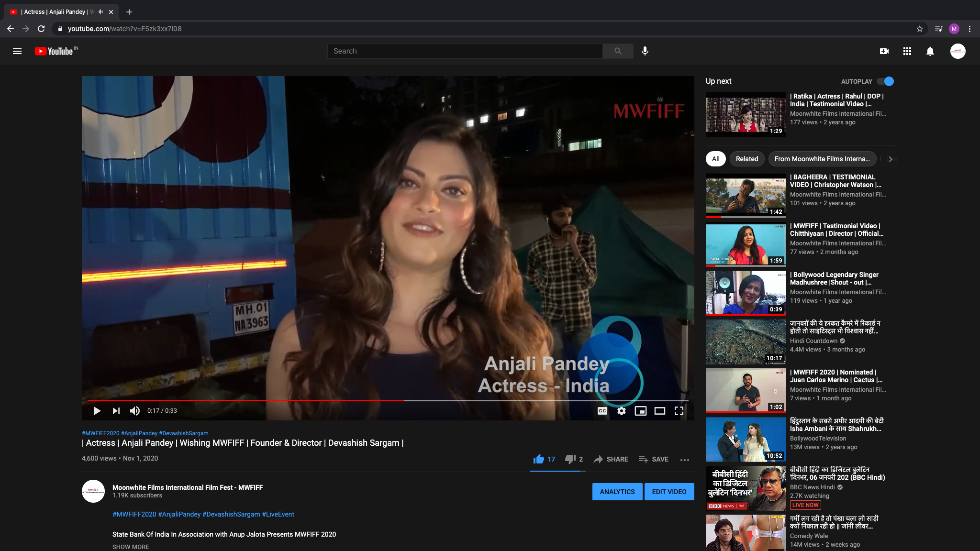The image size is (980, 551).
Task: Open more actions menu beside SAVE
Action: click(684, 459)
